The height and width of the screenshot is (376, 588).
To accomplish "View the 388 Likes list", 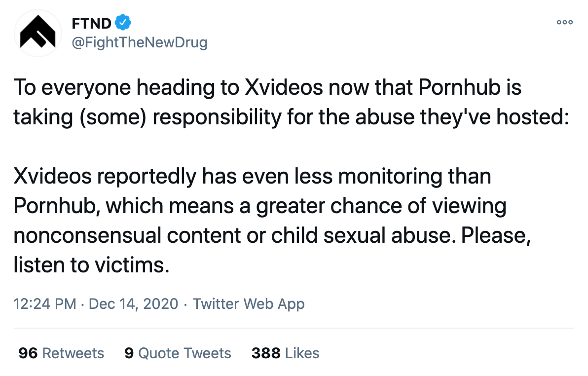I will tap(286, 353).
